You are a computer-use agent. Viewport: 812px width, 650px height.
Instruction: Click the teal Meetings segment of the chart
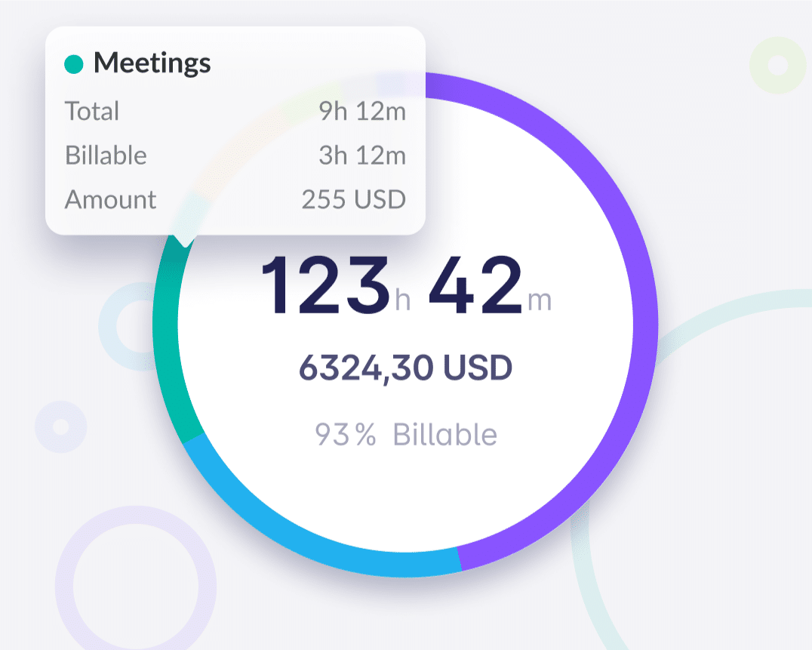click(166, 340)
